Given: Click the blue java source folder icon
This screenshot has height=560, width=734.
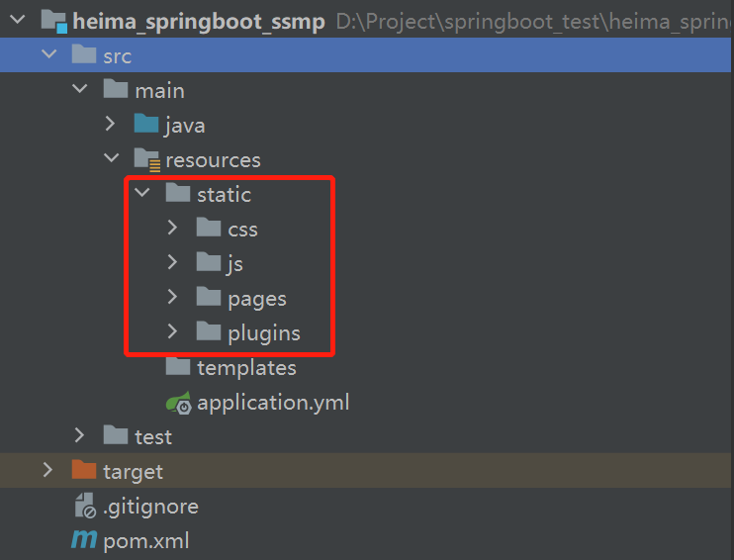Looking at the screenshot, I should click(x=146, y=125).
